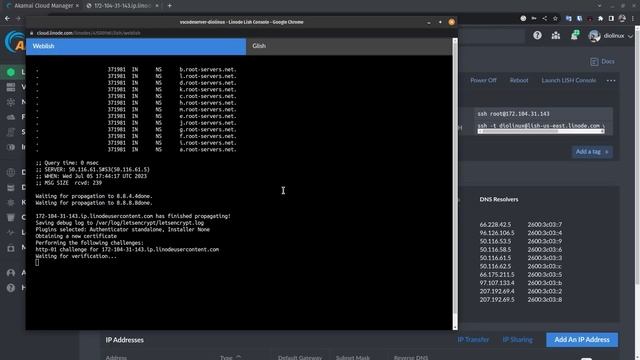Open the Docs link
640x360 pixels.
602,62
